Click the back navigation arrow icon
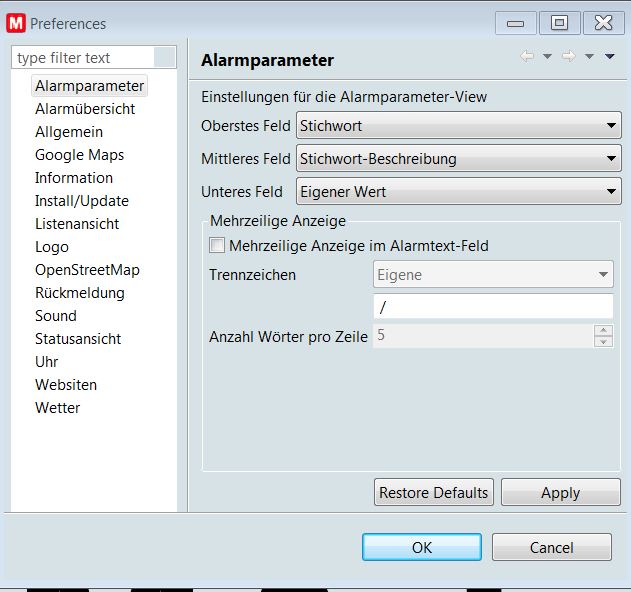 (527, 57)
